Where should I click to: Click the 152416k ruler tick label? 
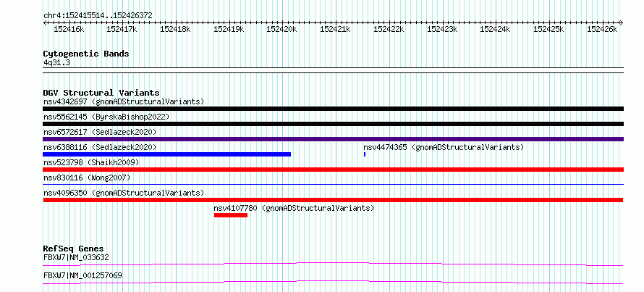point(69,29)
